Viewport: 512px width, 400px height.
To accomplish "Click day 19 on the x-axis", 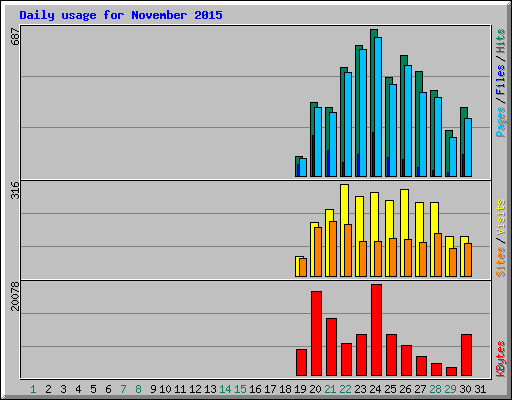I will click(300, 389).
